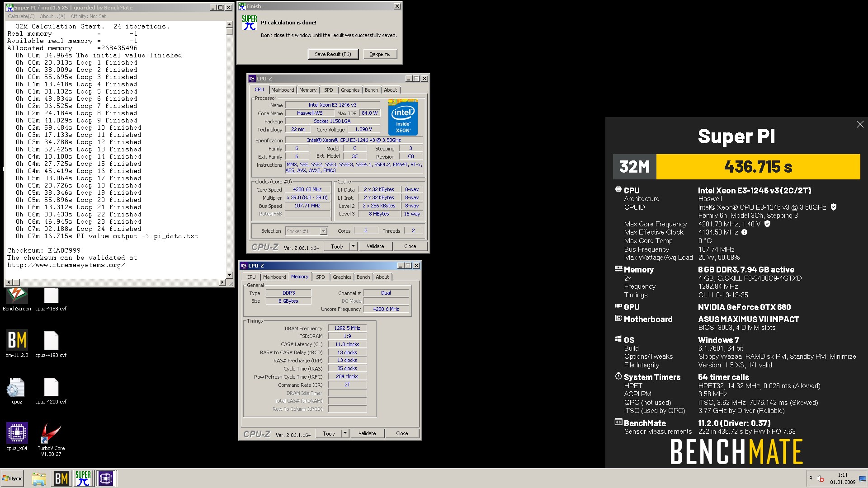Click the Uncore Frequency 4200.6 MHz field

coord(386,309)
